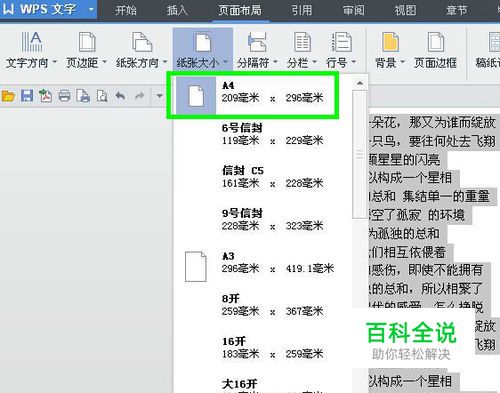Click the 纸张大小 paper size icon
500x393 pixels.
tap(203, 42)
